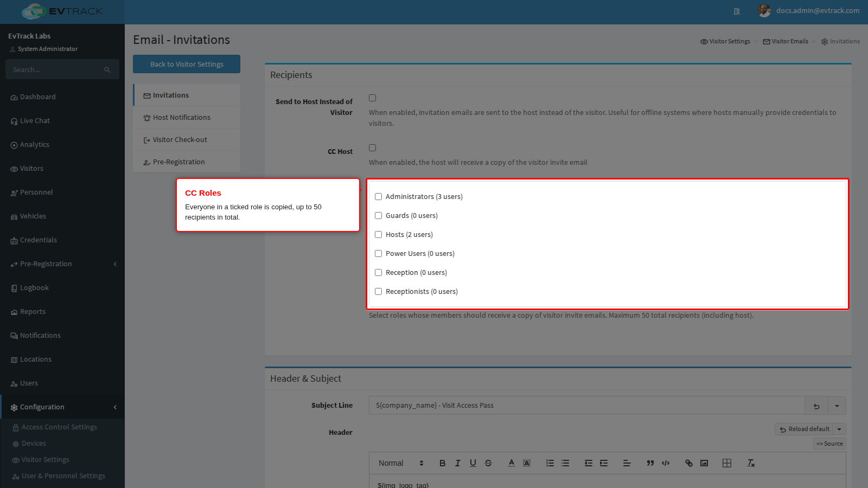Select the Visitor Check-out tab
Image resolution: width=868 pixels, height=488 pixels.
coord(187,140)
